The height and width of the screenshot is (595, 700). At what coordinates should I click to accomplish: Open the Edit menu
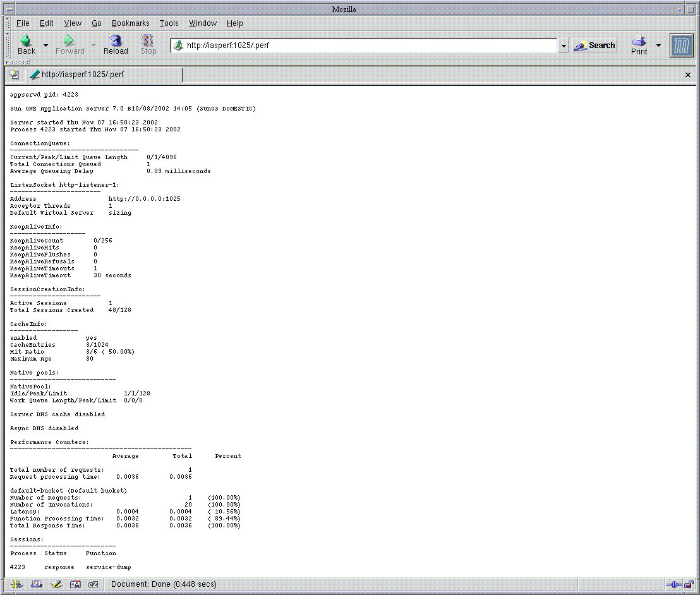pos(46,23)
